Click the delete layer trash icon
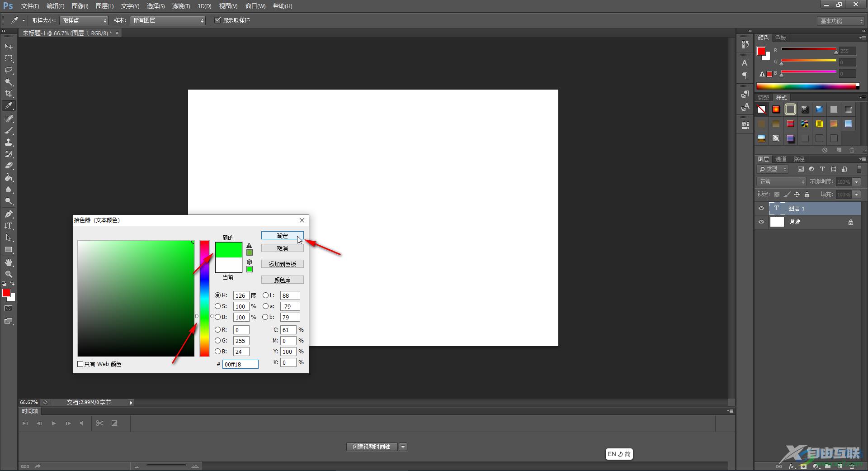This screenshot has width=868, height=471. pos(852,466)
